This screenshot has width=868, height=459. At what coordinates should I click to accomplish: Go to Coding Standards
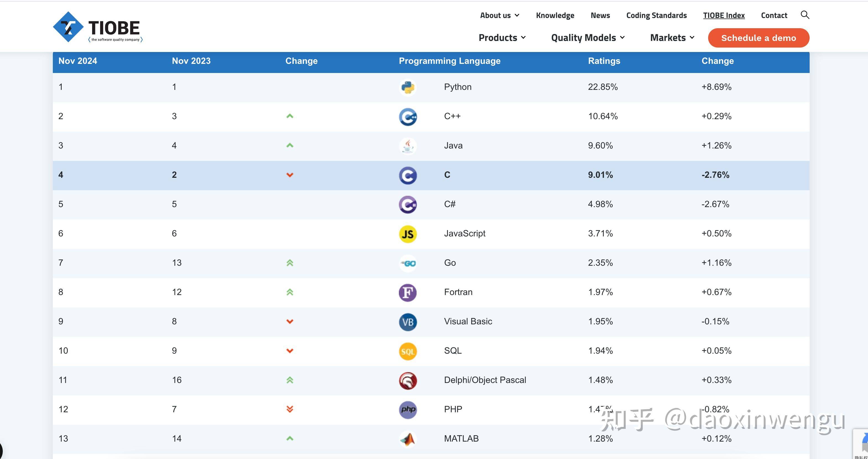pos(656,15)
